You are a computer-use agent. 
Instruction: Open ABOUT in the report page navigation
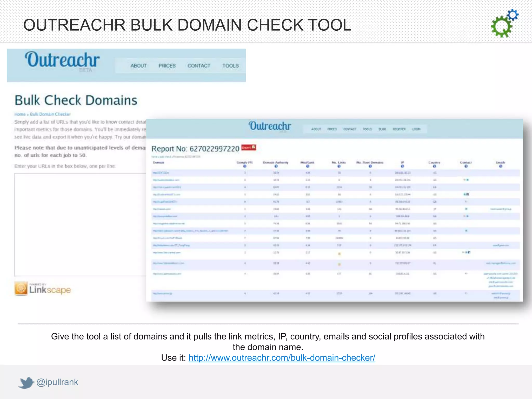tap(316, 129)
